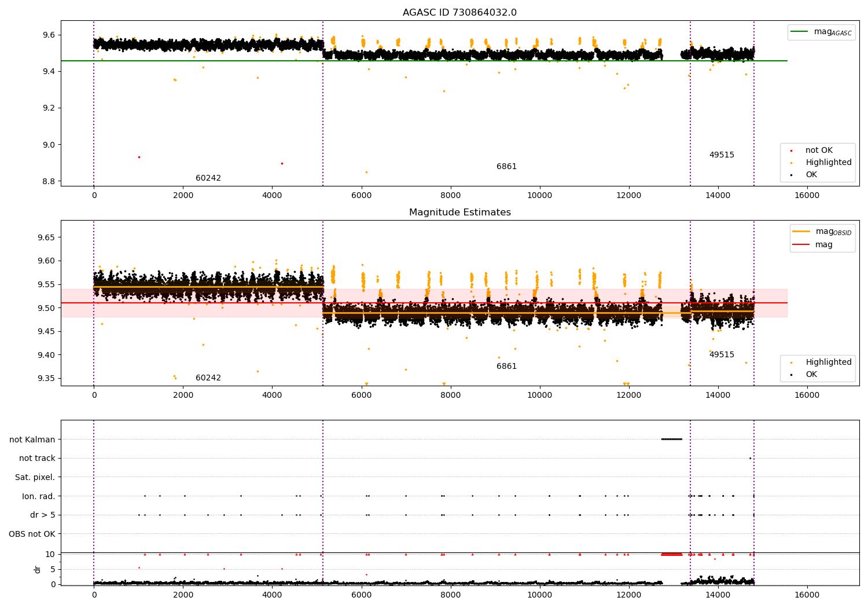Click the 'OBS not OK' row label
Viewport: 868px width, 608px height.
(32, 534)
